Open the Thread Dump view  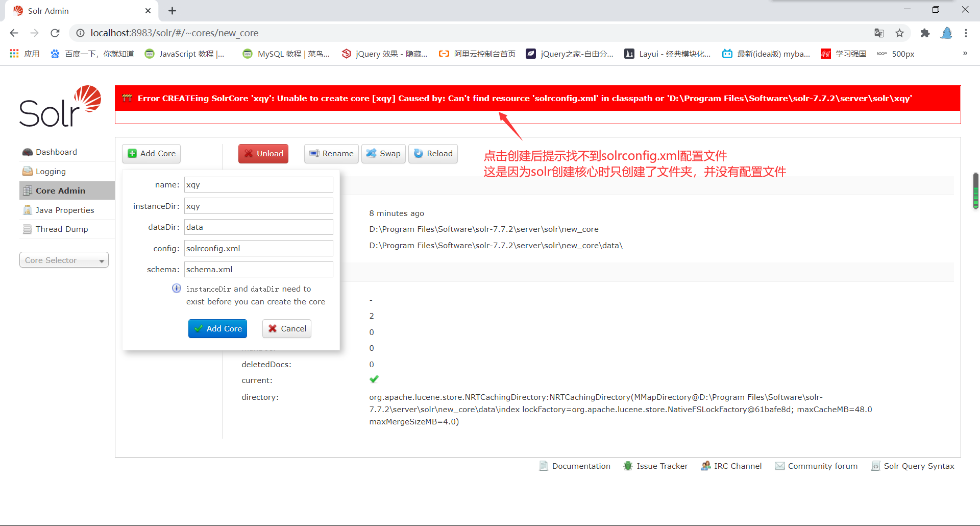pyautogui.click(x=61, y=229)
